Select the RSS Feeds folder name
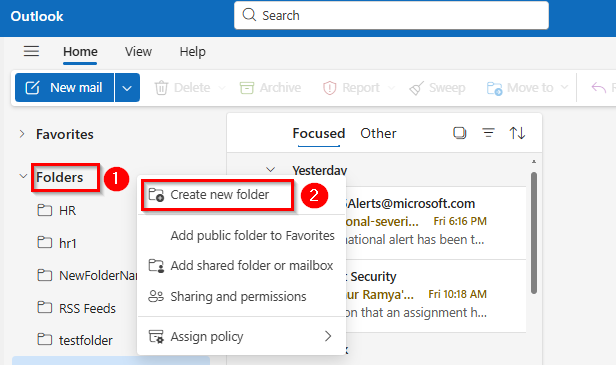The height and width of the screenshot is (365, 616). pos(87,308)
